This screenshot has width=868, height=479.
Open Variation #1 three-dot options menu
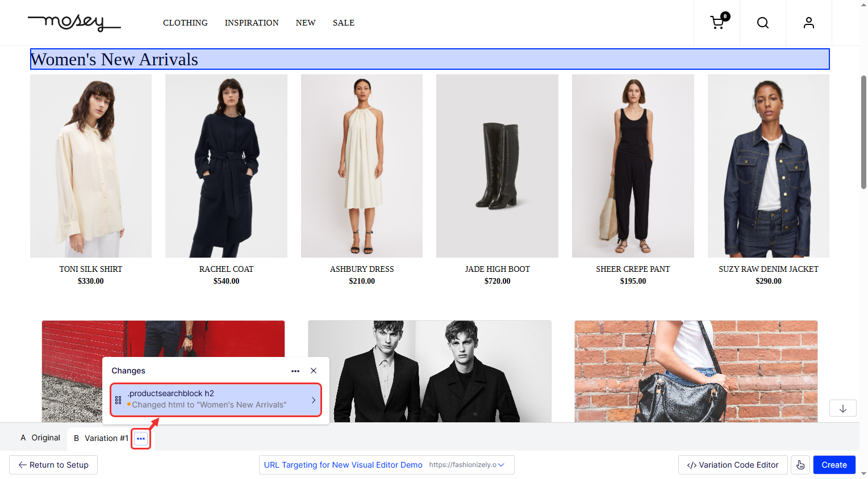click(141, 439)
